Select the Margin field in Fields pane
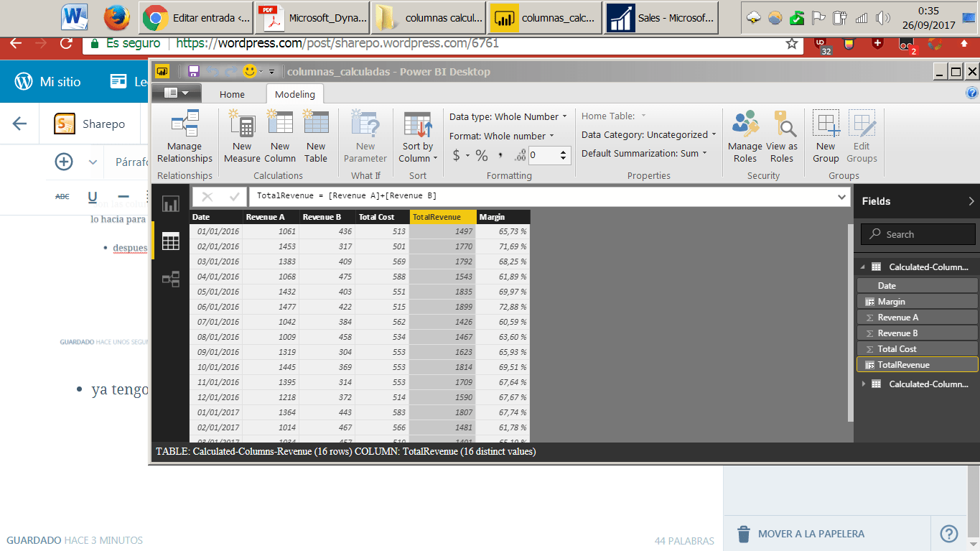980x551 pixels. [x=918, y=302]
